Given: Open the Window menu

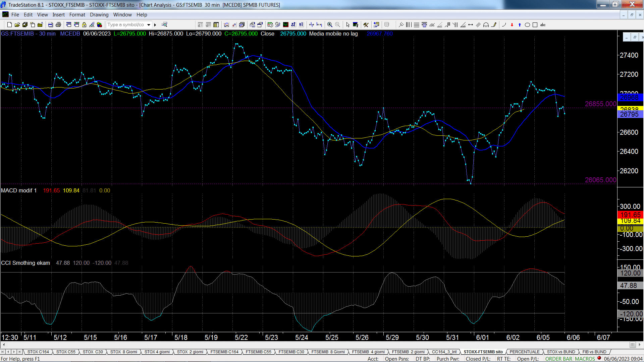Looking at the screenshot, I should [x=122, y=15].
